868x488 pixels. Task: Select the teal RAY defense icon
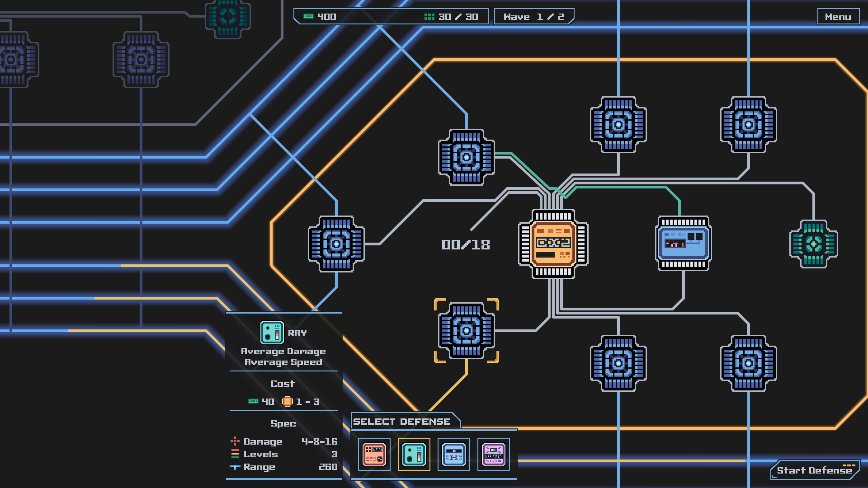[414, 455]
